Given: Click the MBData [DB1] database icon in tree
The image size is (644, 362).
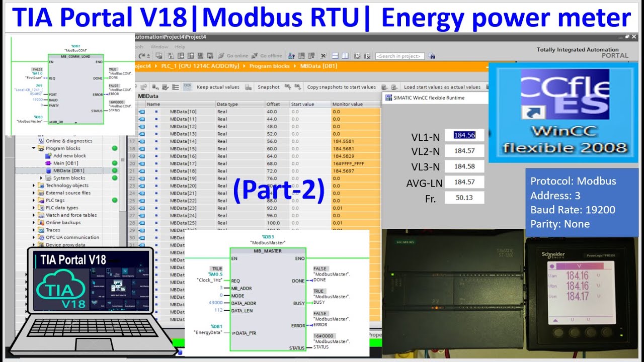Looking at the screenshot, I should [49, 171].
